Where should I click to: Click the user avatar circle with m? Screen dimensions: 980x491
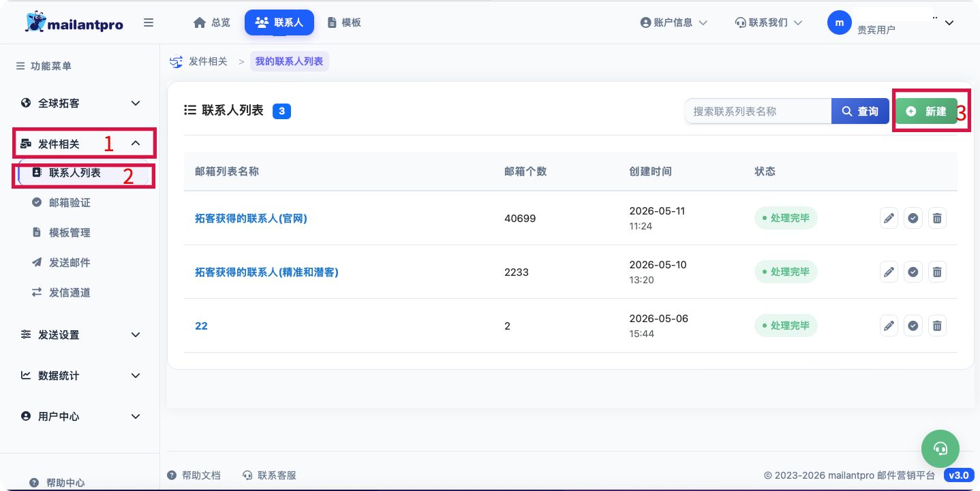840,22
